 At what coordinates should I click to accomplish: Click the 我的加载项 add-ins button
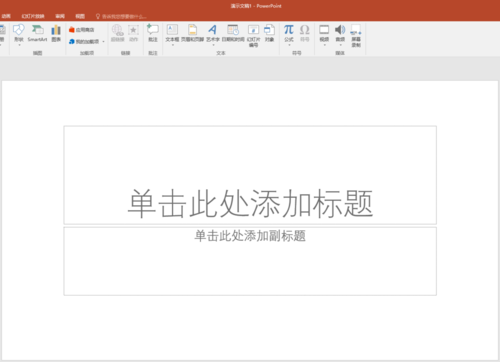click(x=84, y=42)
